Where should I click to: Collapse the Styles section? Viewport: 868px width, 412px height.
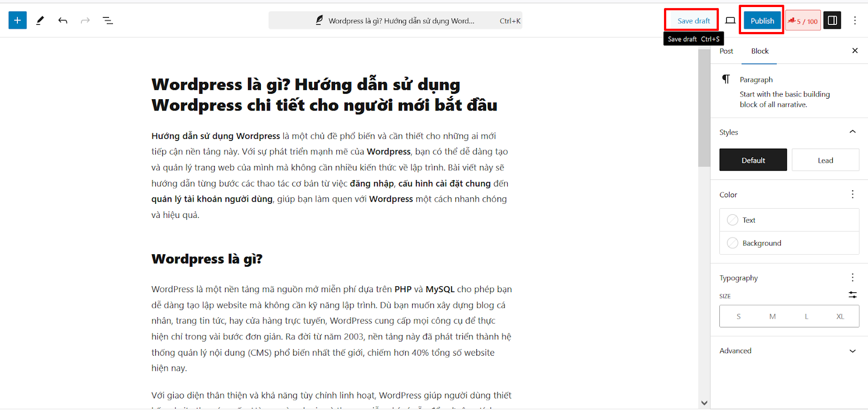(852, 132)
